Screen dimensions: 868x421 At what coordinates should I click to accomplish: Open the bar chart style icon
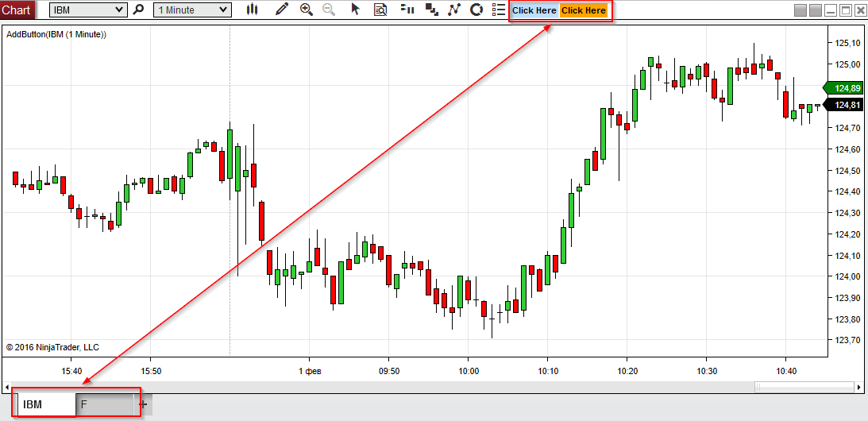253,10
